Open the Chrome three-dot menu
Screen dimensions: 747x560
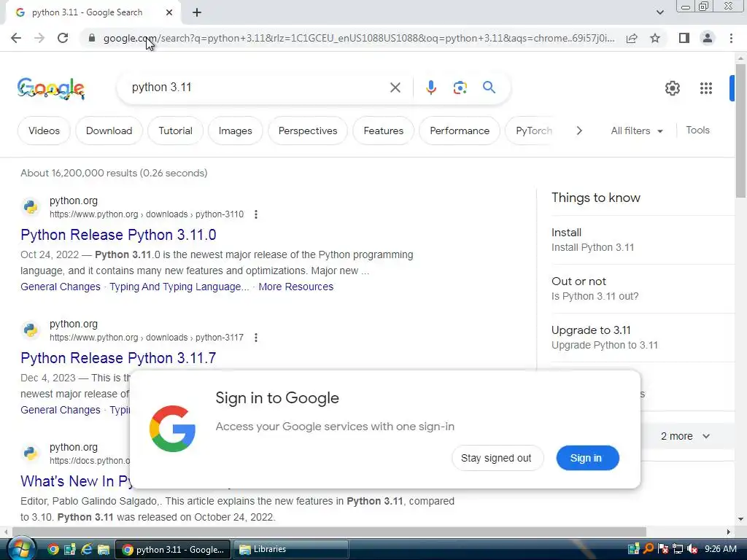[731, 38]
